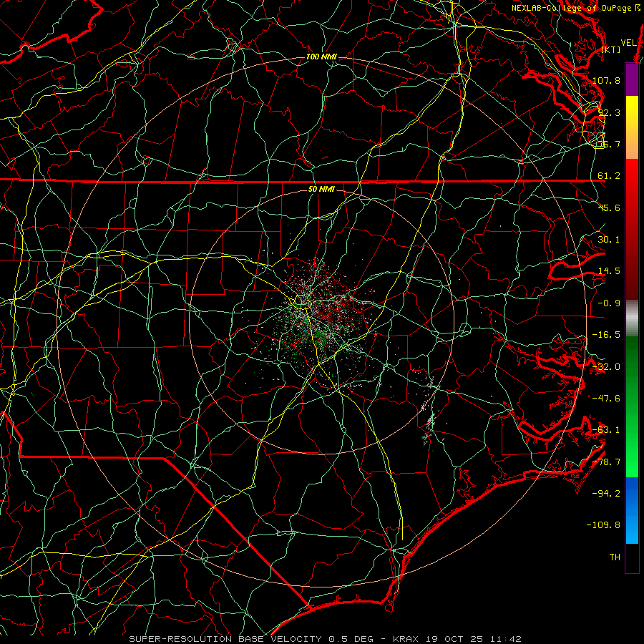Pick the purple segment of the velocity color bar
The width and height of the screenshot is (644, 644).
(x=632, y=79)
